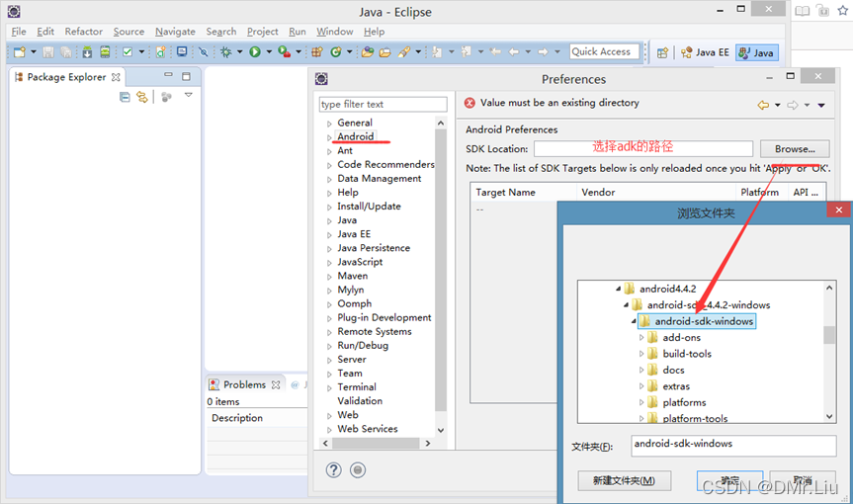Click the Run Last Tool icon
The width and height of the screenshot is (853, 504).
[x=284, y=52]
